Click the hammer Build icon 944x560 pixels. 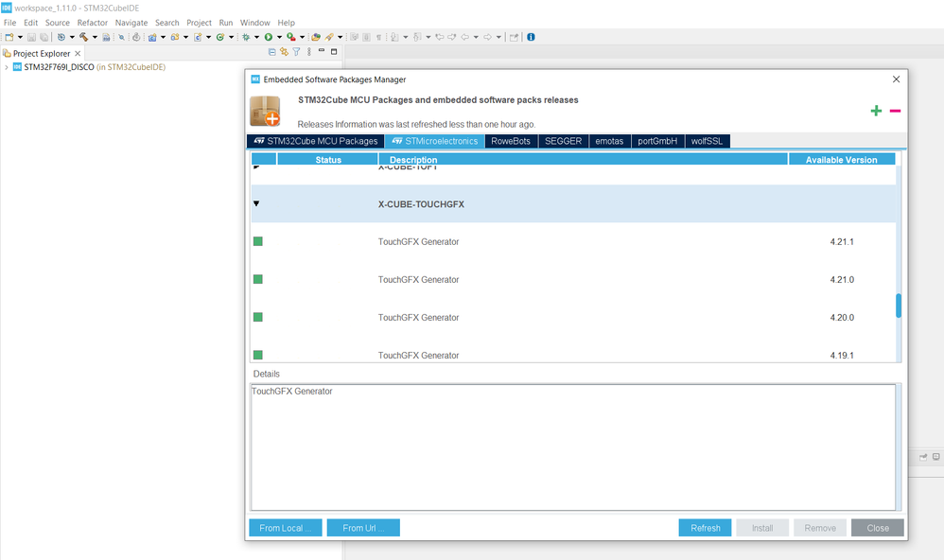pyautogui.click(x=83, y=37)
